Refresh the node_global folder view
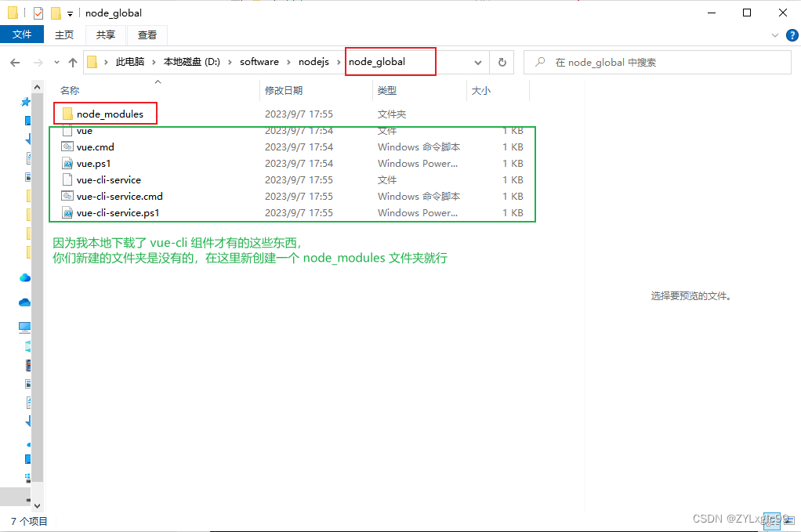This screenshot has height=532, width=801. pos(502,62)
